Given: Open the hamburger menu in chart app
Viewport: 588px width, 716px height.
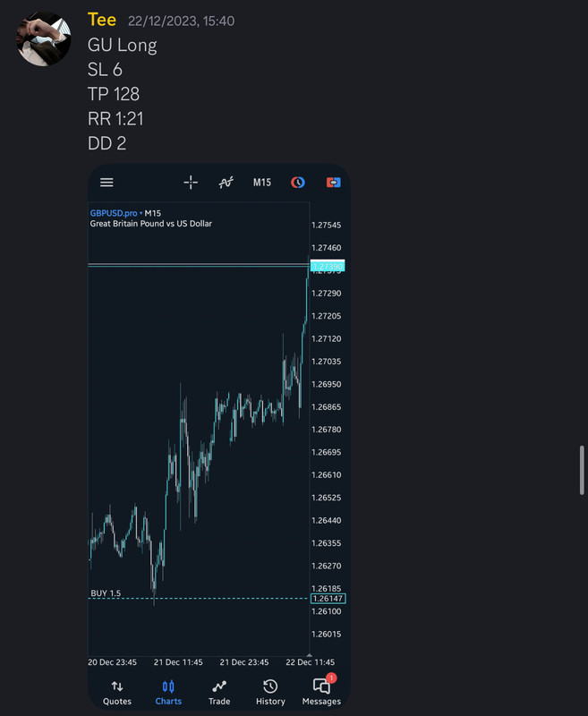Looking at the screenshot, I should point(107,183).
